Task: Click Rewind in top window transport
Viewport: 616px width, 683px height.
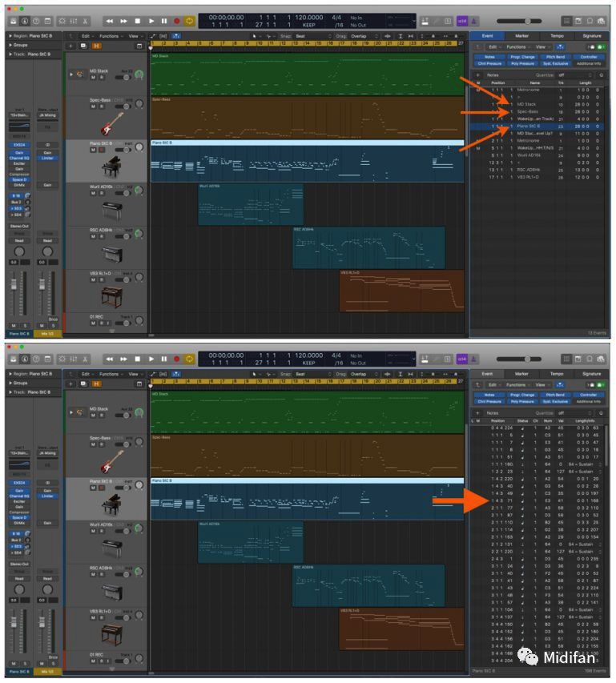Action: (x=110, y=21)
